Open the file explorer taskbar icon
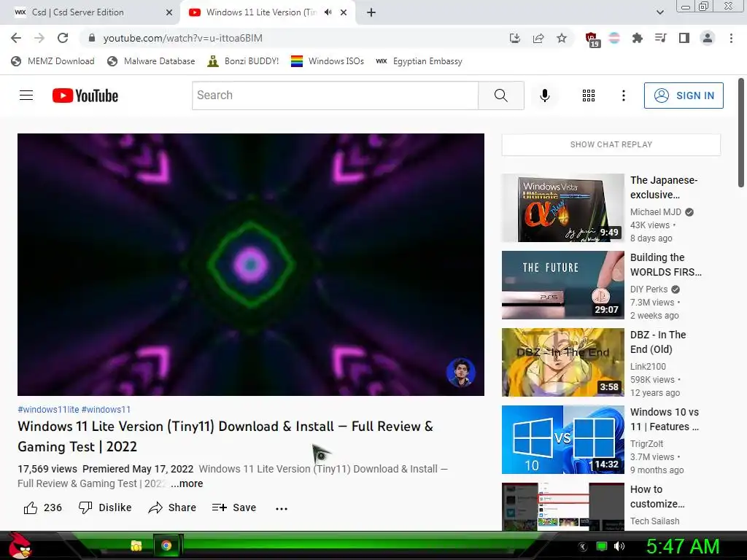The width and height of the screenshot is (747, 560). point(136,545)
